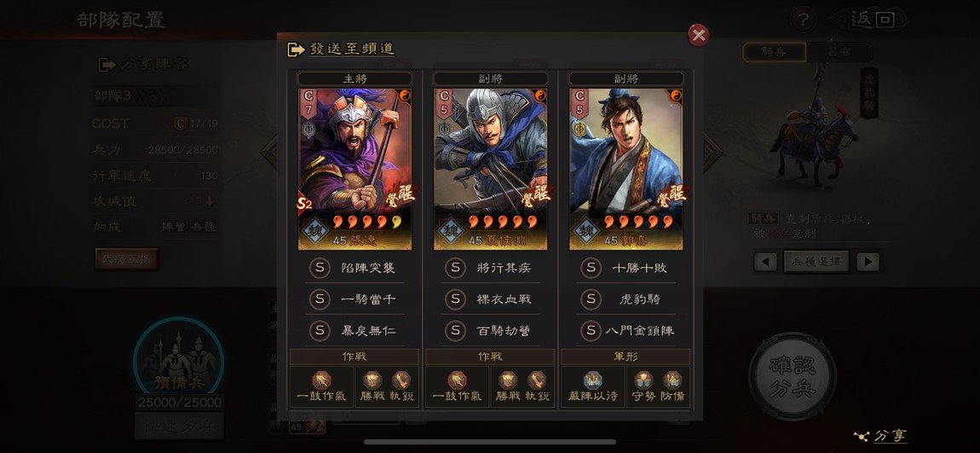The height and width of the screenshot is (453, 980).
Task: Click the 返回 back button
Action: point(870,20)
